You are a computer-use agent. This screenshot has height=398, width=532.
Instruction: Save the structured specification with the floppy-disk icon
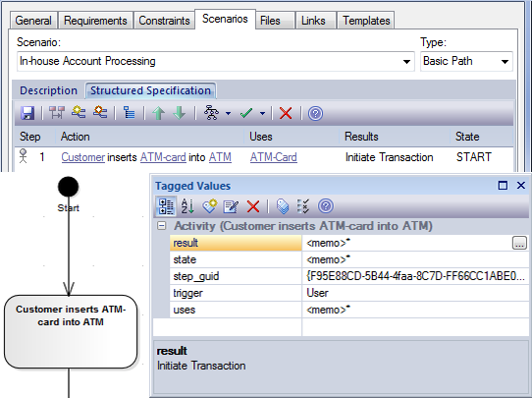(x=27, y=113)
